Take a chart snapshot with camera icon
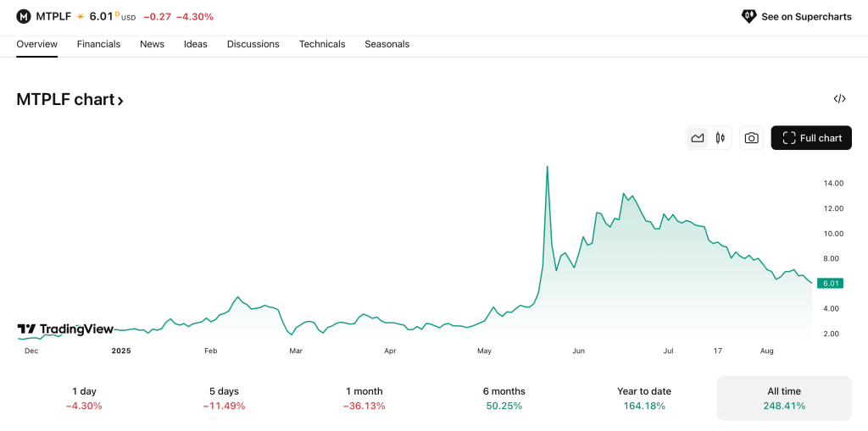Image resolution: width=868 pixels, height=431 pixels. 751,138
